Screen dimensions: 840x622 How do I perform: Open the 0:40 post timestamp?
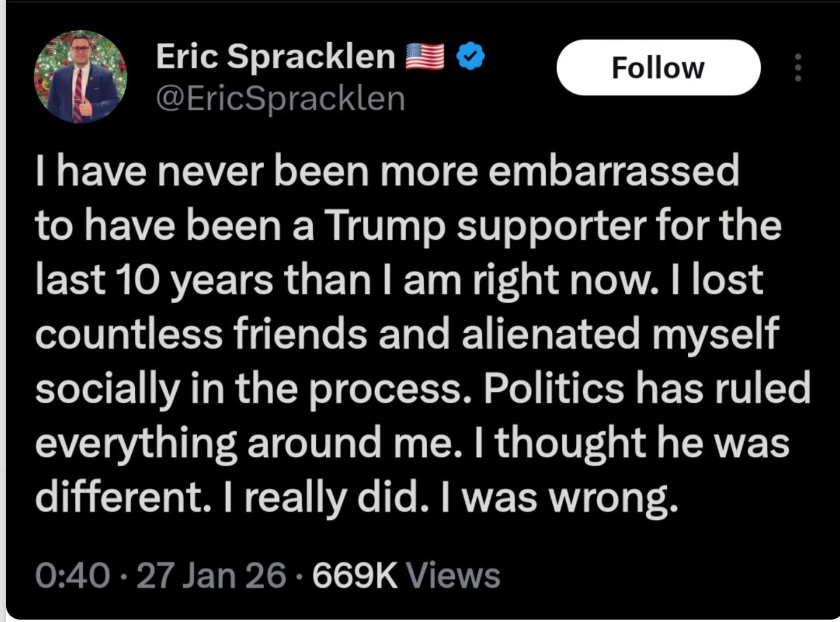point(72,575)
